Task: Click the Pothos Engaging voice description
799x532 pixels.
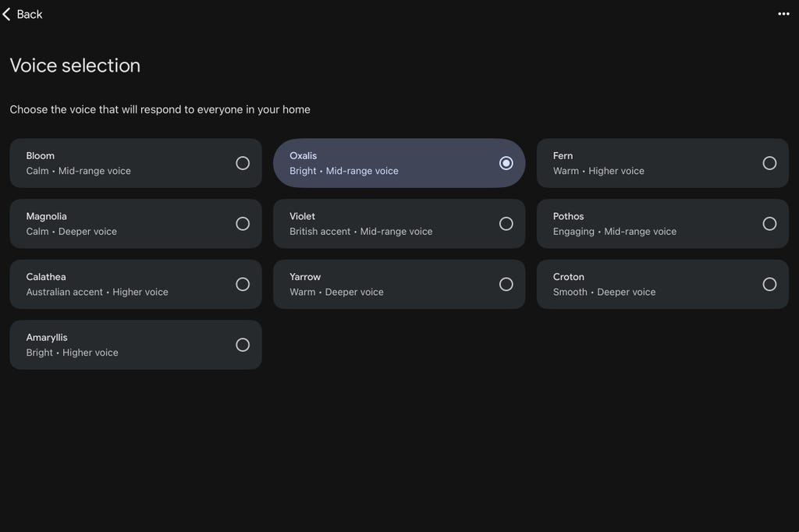Action: click(x=614, y=232)
